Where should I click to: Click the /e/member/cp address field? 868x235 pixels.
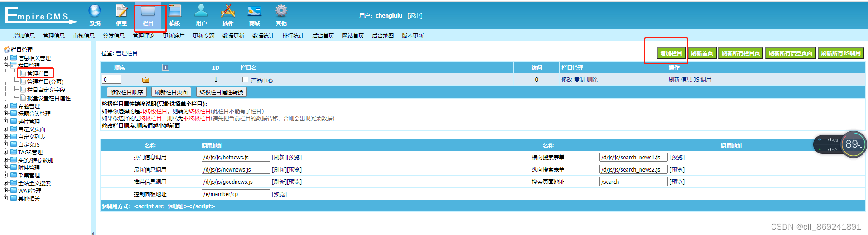point(236,194)
